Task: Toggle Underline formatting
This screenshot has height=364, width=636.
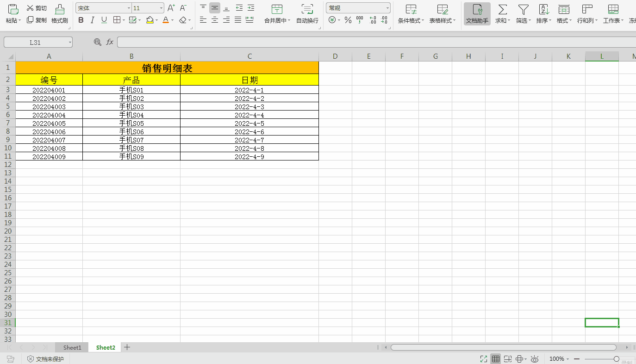Action: pos(104,20)
